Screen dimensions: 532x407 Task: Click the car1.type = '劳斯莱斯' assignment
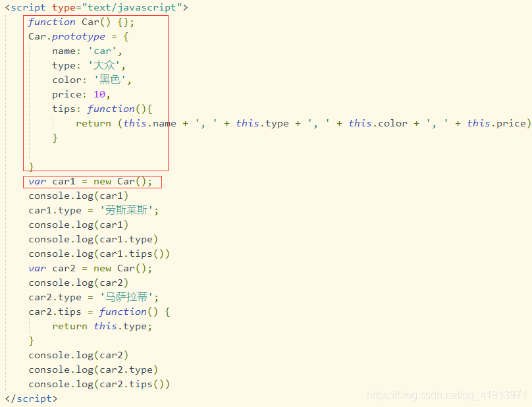[x=93, y=211]
